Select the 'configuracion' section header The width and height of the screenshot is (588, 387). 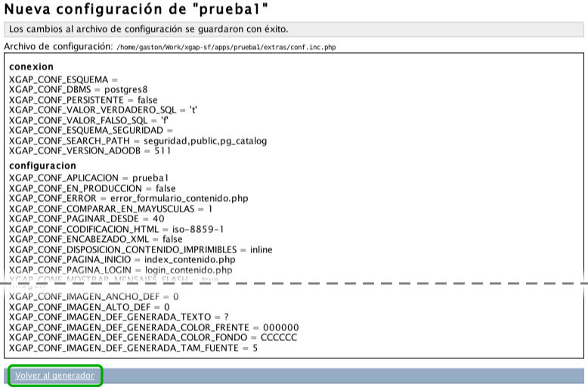point(42,165)
